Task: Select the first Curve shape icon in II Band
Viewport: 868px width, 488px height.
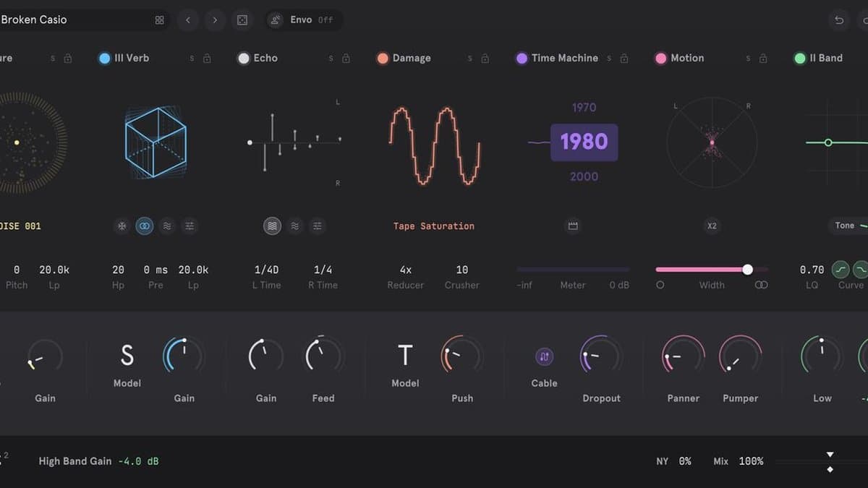Action: coord(841,270)
